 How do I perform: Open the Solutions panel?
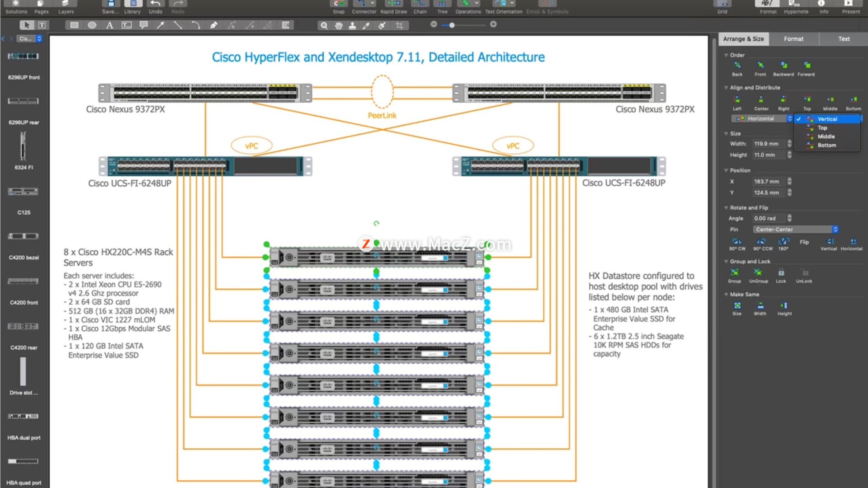pyautogui.click(x=16, y=7)
